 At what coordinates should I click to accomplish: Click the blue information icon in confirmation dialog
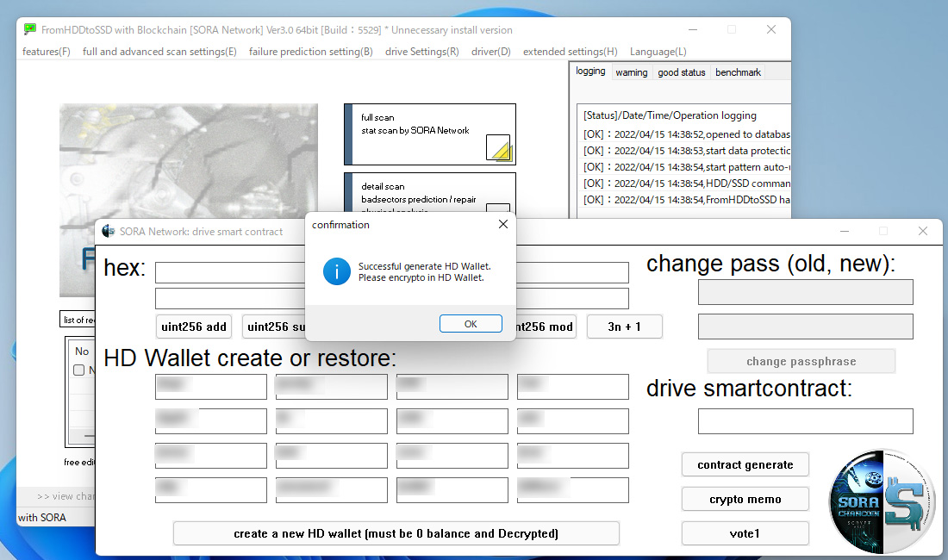337,272
